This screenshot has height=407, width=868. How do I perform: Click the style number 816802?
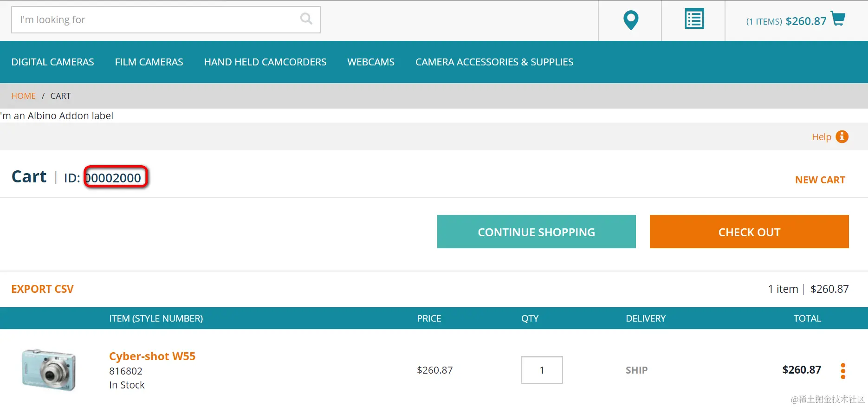(126, 371)
